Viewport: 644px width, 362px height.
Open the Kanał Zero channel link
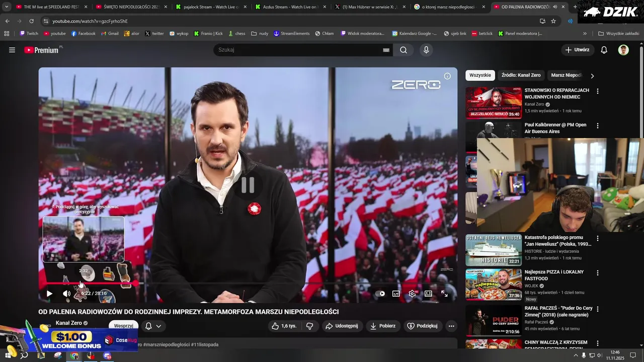tap(69, 323)
